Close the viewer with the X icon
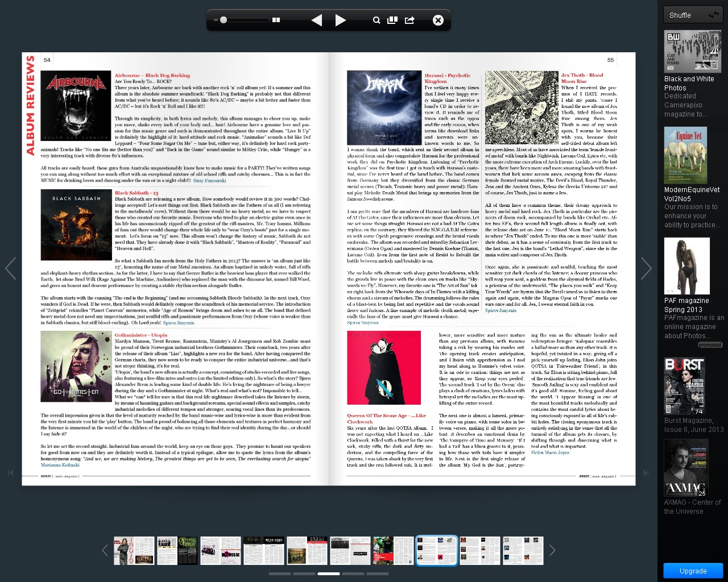The image size is (728, 582). [438, 20]
